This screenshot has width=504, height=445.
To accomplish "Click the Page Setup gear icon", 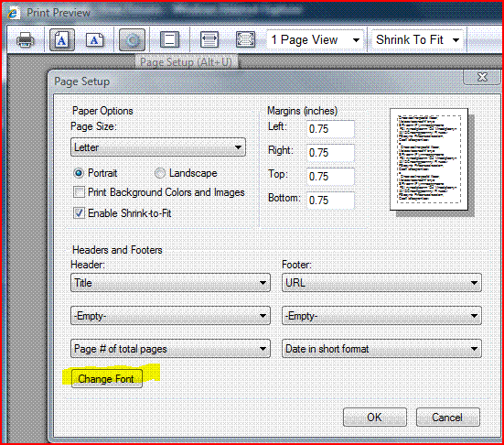I will click(x=132, y=40).
